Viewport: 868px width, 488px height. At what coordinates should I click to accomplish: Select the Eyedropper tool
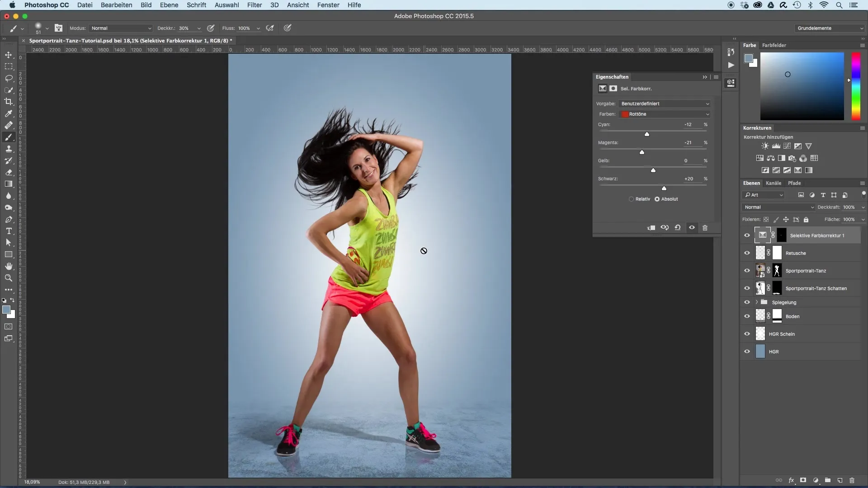click(9, 113)
